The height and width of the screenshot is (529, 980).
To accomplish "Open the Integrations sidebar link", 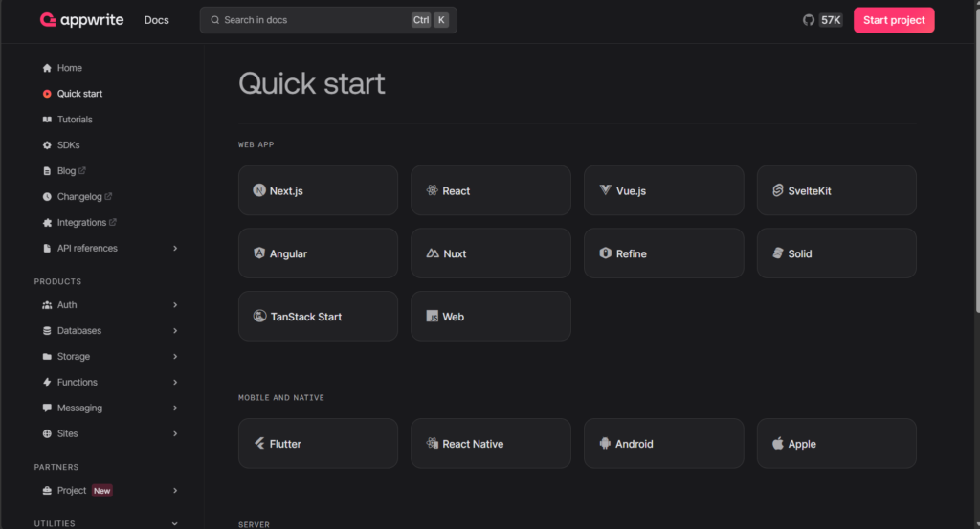I will tap(81, 222).
